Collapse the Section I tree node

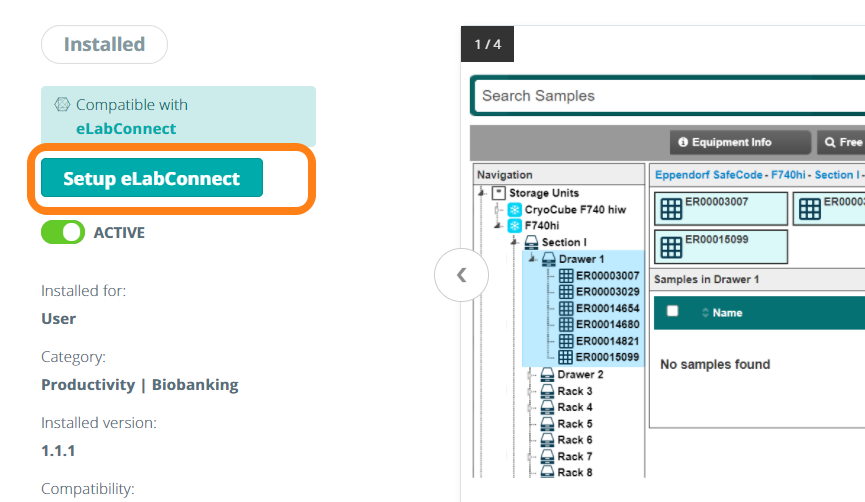pos(514,242)
